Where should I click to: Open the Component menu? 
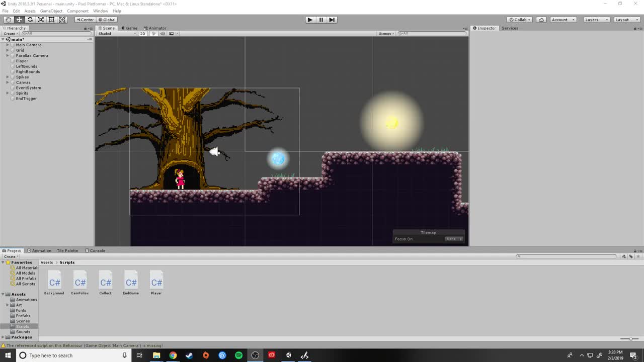point(77,11)
